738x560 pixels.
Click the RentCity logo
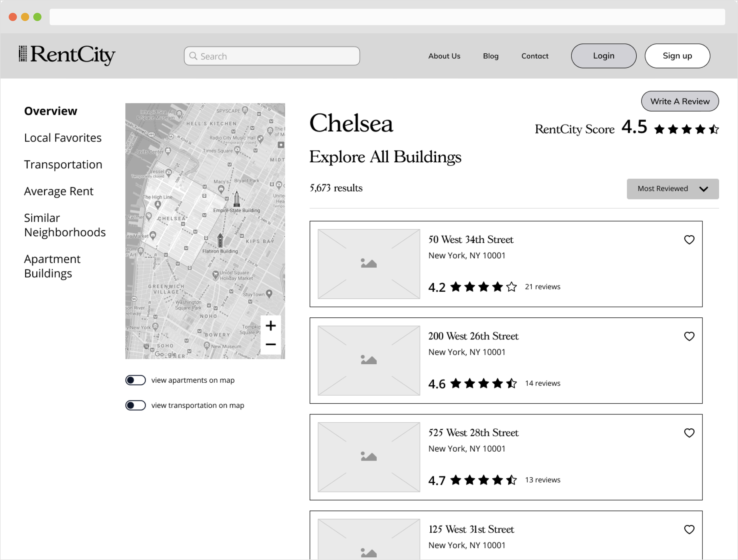point(67,55)
